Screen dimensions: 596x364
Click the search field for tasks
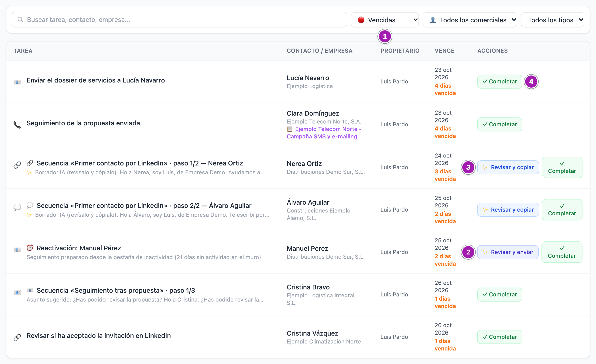click(179, 20)
